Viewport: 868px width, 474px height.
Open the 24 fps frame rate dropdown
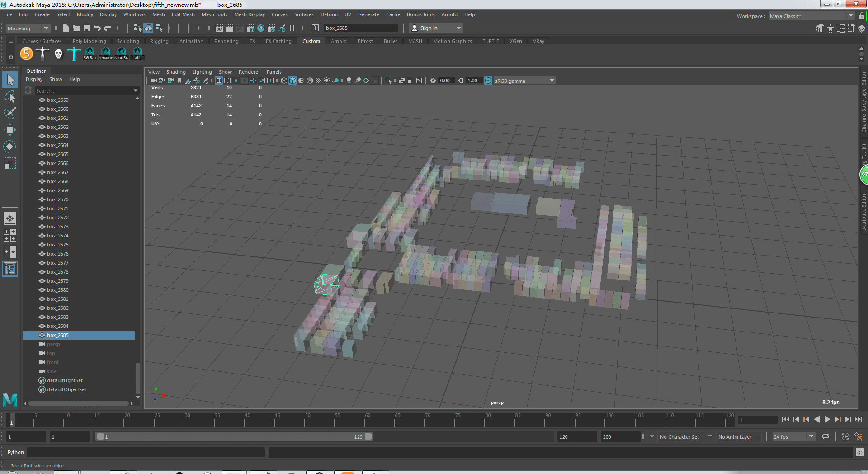pos(811,436)
